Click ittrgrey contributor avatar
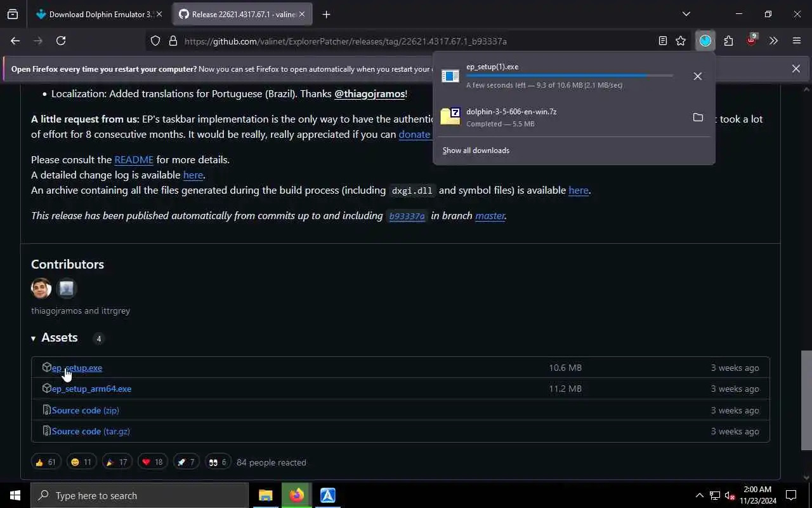 coord(67,288)
